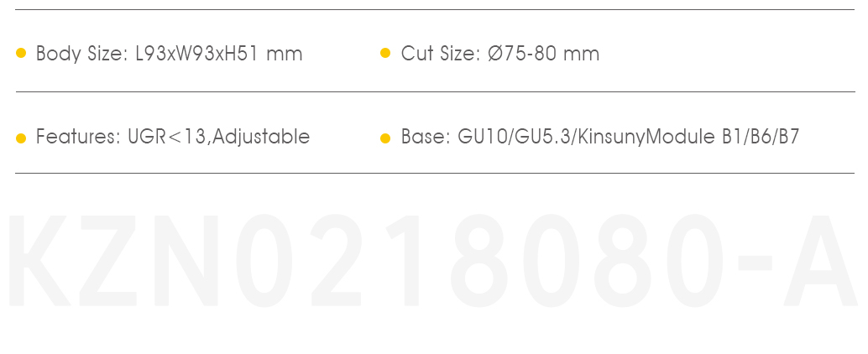The height and width of the screenshot is (354, 868).
Task: Click the '8080' digits in the model watermark
Action: pos(588,261)
